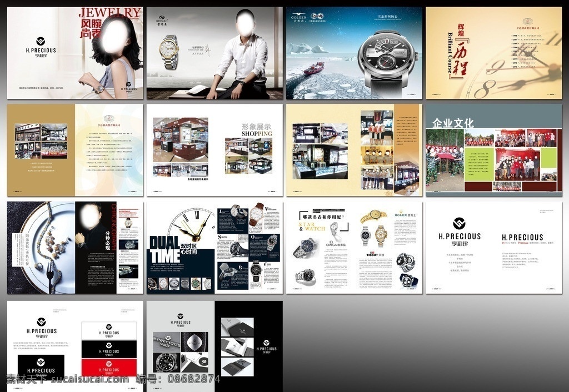Image resolution: width=569 pixels, height=392 pixels.
Task: Click the gold Rolex watch beside the Rolex logo
Action: (374, 216)
